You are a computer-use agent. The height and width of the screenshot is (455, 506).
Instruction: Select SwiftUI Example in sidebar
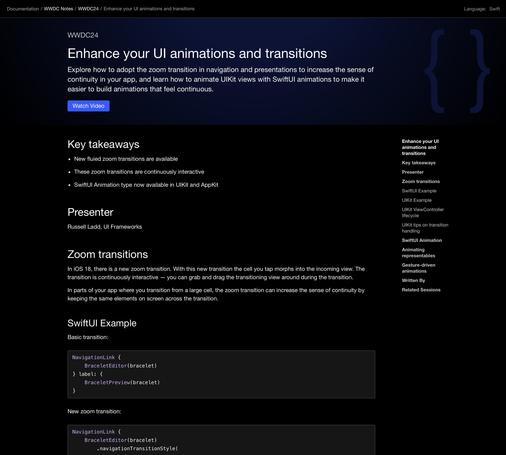pos(419,191)
